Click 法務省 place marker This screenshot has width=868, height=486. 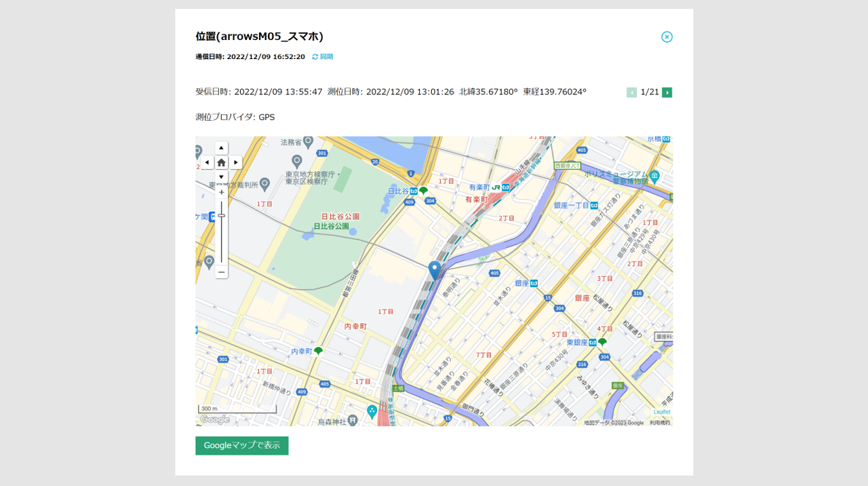[x=309, y=142]
